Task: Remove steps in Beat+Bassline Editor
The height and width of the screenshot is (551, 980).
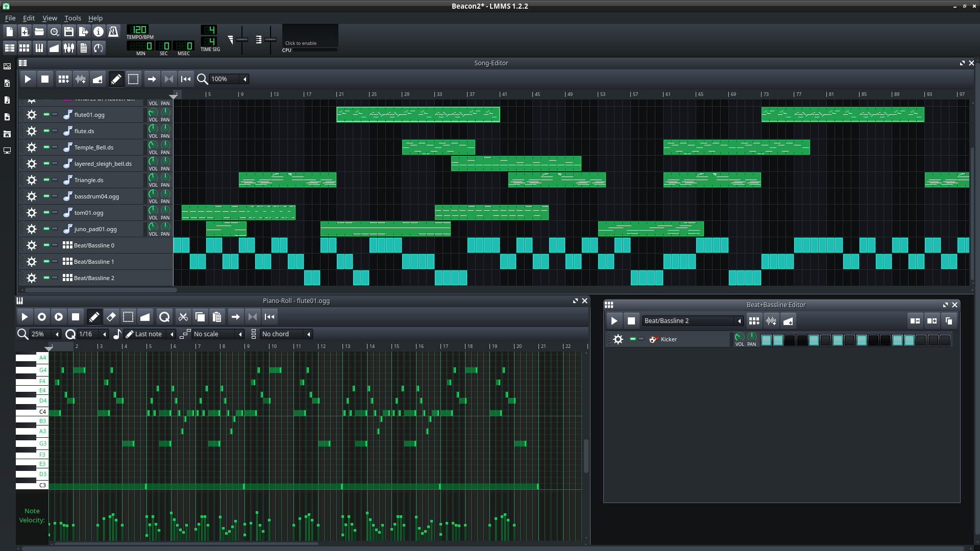Action: coord(915,321)
